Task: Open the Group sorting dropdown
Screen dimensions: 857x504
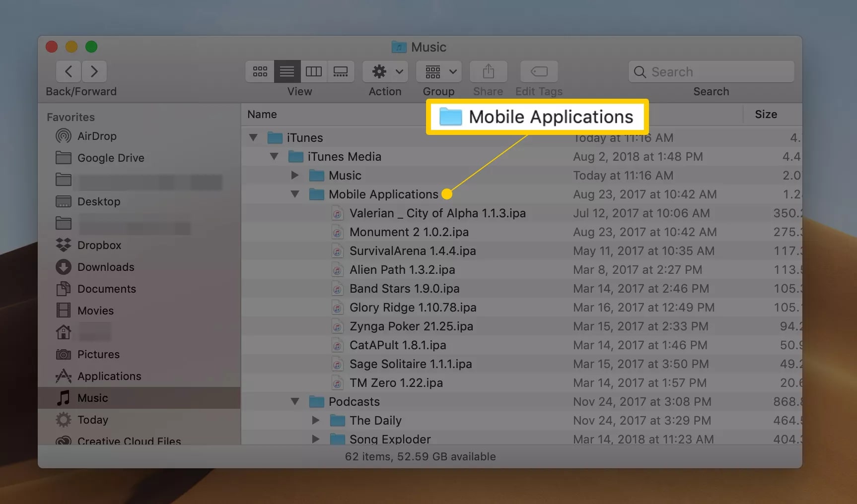Action: click(x=439, y=71)
